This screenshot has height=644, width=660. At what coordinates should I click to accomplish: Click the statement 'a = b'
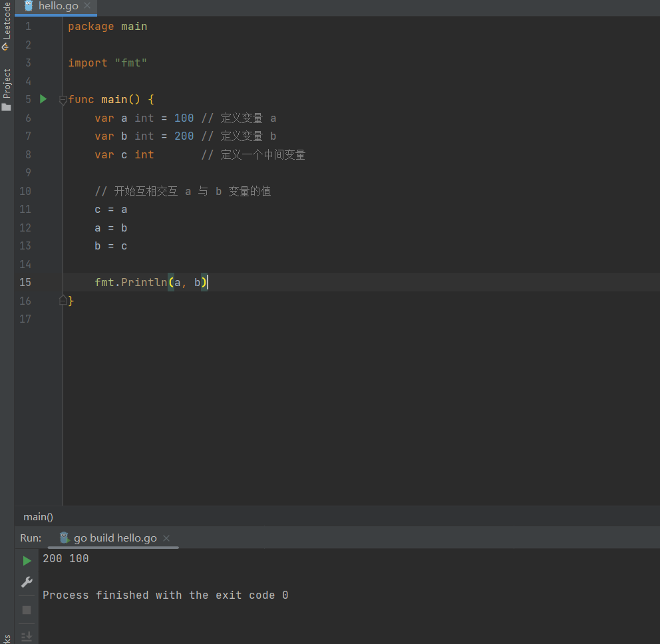[110, 228]
